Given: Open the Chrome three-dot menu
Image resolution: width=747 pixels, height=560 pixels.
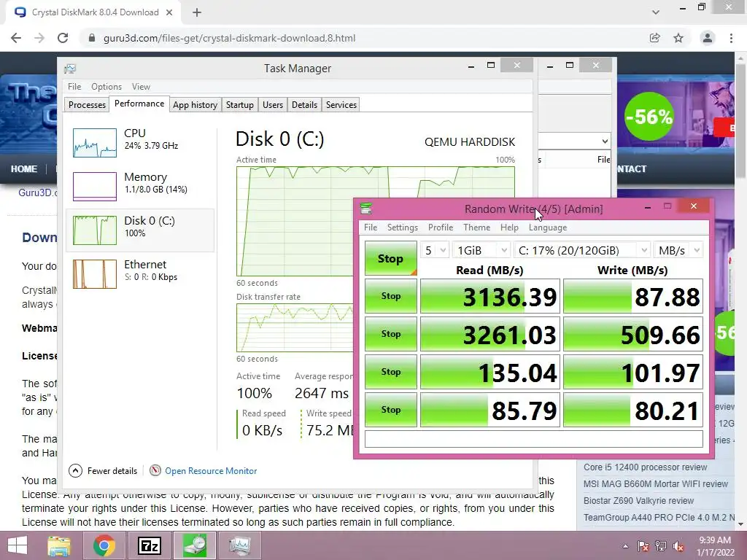Looking at the screenshot, I should pyautogui.click(x=731, y=38).
